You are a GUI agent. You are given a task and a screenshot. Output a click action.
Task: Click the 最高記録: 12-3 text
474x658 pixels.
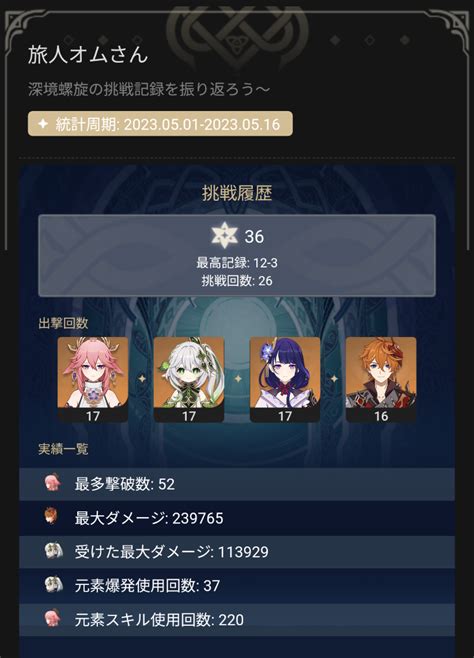click(237, 263)
